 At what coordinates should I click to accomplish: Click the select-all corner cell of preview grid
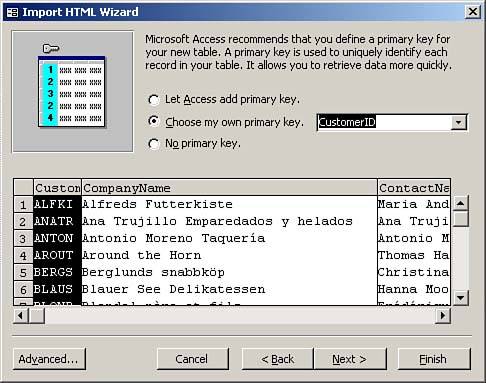[x=23, y=188]
